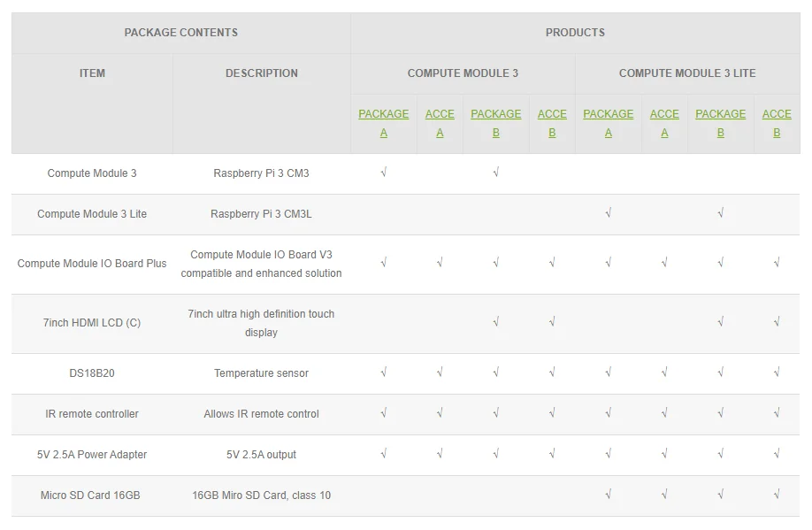
Task: Click Compute Module 3 Lite row checkmark under Lite Package A
Action: click(x=608, y=213)
